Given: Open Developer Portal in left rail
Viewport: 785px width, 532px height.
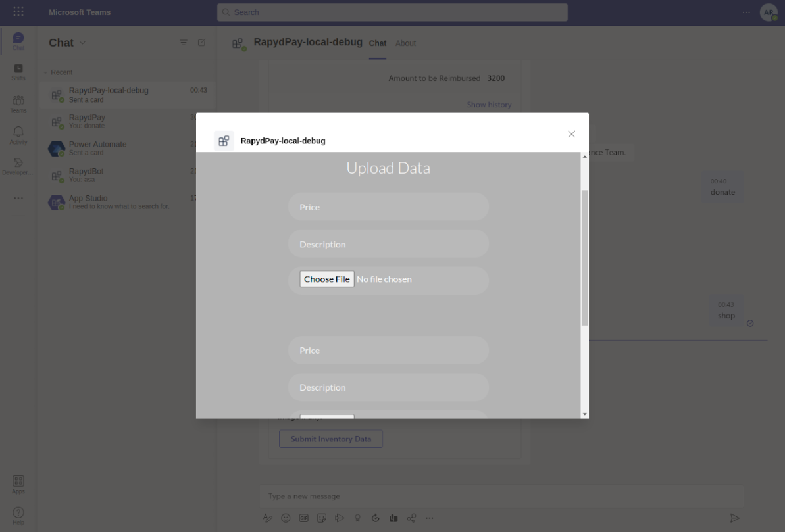Looking at the screenshot, I should (x=18, y=166).
